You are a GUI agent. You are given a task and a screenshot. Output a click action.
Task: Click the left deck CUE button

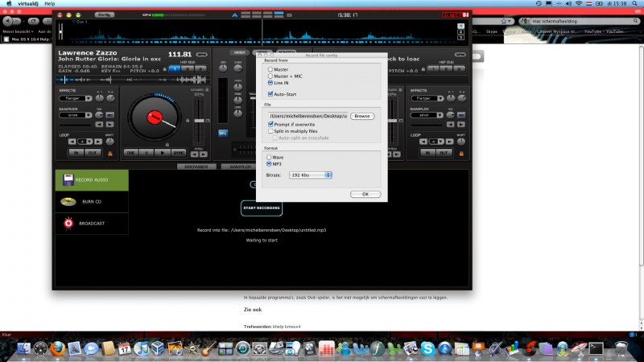click(x=130, y=153)
